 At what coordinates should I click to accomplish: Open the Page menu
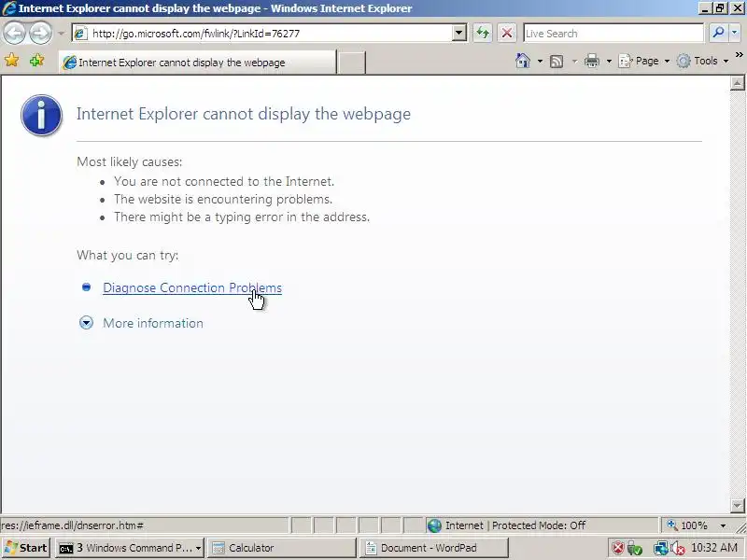tap(643, 61)
